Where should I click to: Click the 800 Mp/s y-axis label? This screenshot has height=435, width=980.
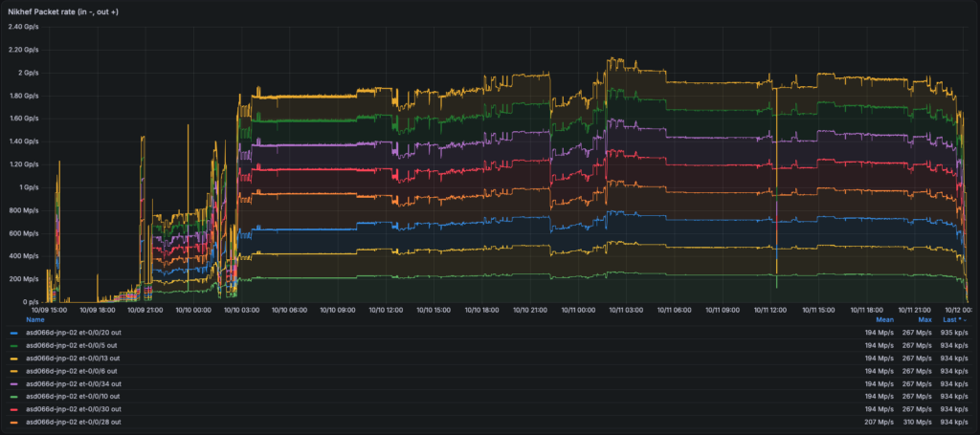[24, 210]
